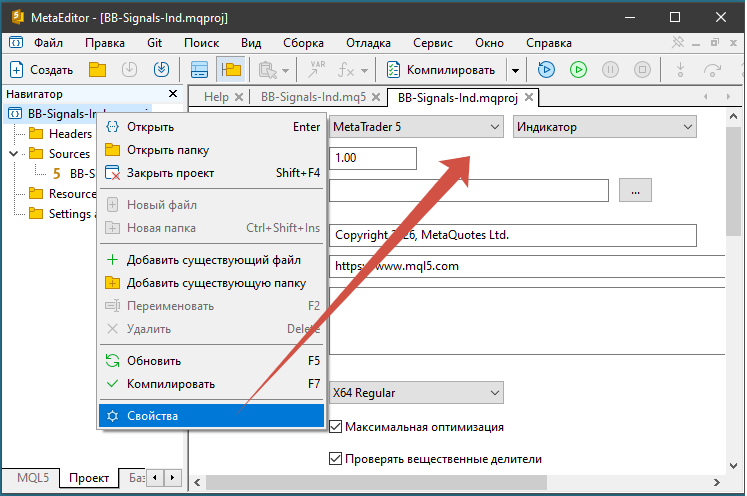Open the X64 Regular dropdown
Image resolution: width=747 pixels, height=496 pixels.
pos(416,393)
